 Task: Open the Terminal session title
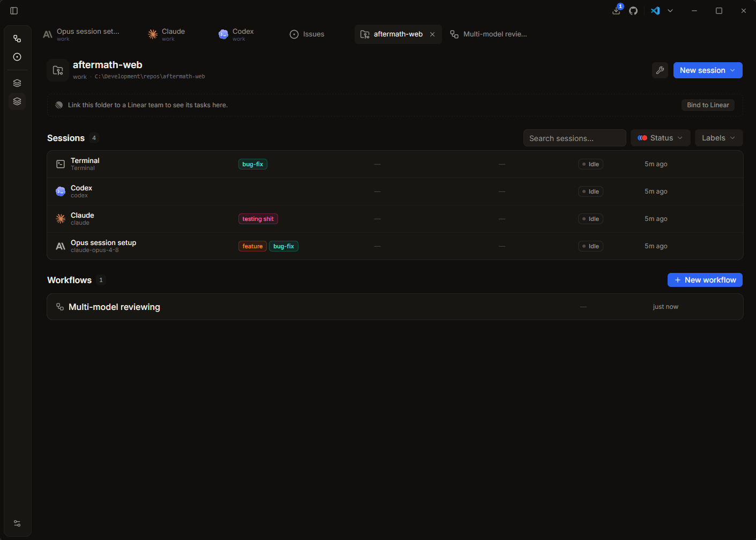pyautogui.click(x=85, y=160)
